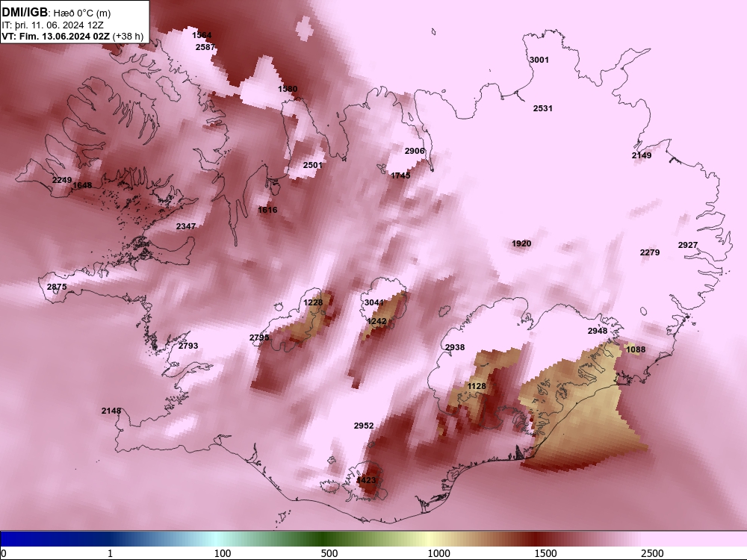Screen dimensions: 747x560
Task: Click the initial time line 'IT: þri. 11. 06. 2024 12Z'
Action: tap(52, 25)
